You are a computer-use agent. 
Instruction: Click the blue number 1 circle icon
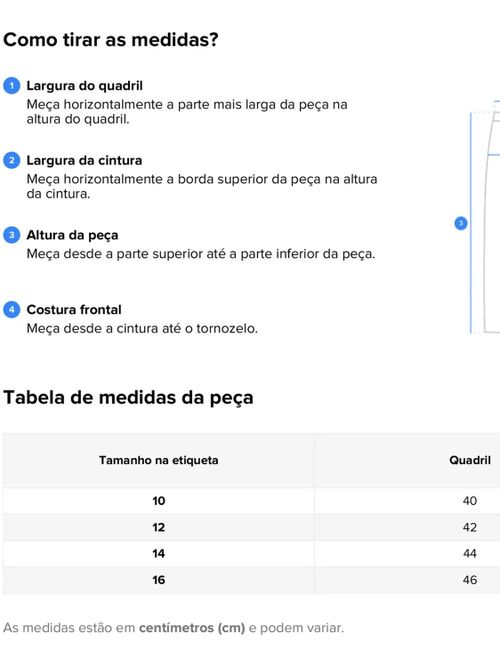[11, 86]
